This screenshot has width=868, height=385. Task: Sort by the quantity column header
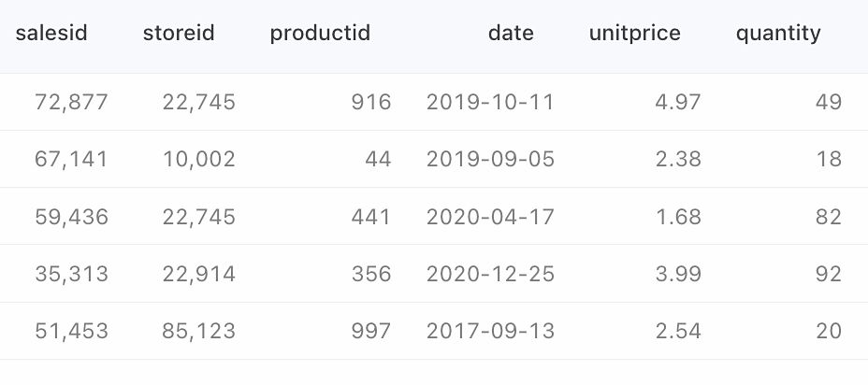(778, 34)
